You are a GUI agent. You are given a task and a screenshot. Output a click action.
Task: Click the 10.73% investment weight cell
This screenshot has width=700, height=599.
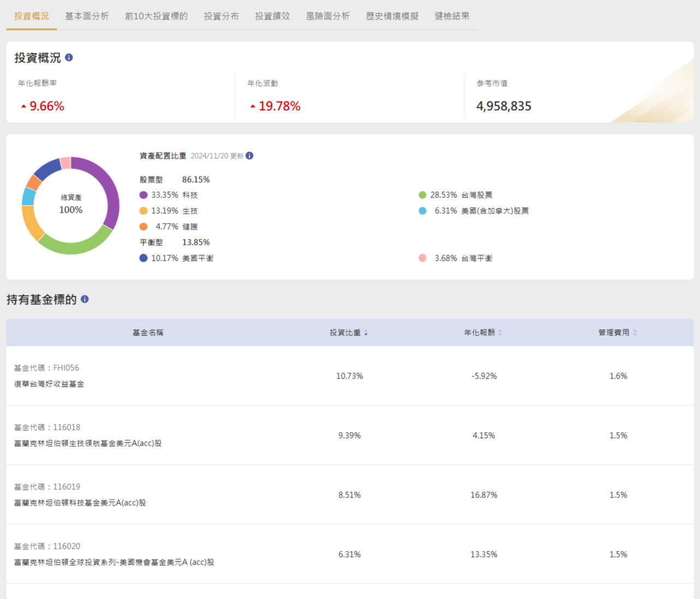(x=349, y=376)
